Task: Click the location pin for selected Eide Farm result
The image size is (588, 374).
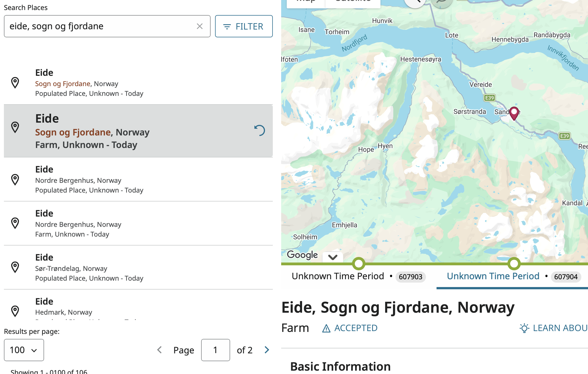Action: point(15,127)
